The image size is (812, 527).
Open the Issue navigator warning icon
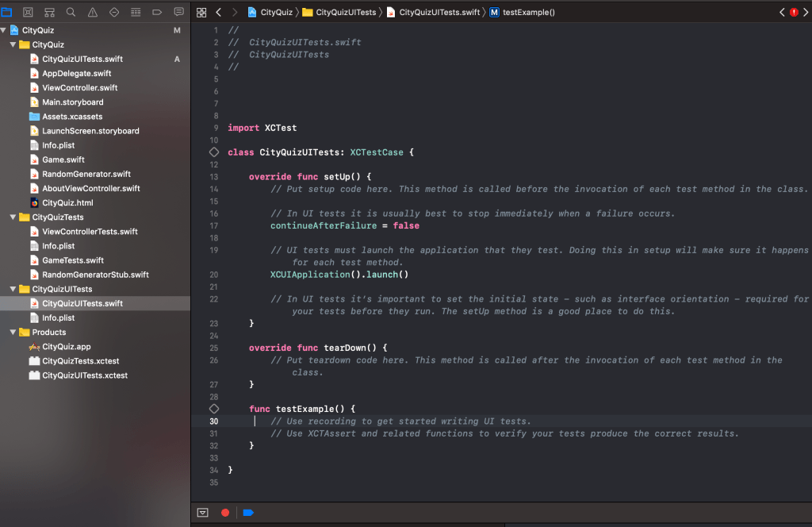click(93, 13)
